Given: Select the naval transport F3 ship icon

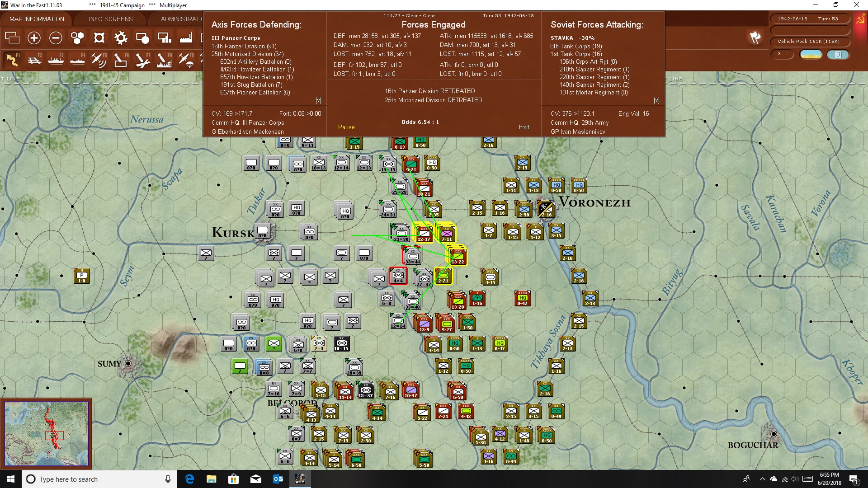Looking at the screenshot, I should tap(56, 60).
